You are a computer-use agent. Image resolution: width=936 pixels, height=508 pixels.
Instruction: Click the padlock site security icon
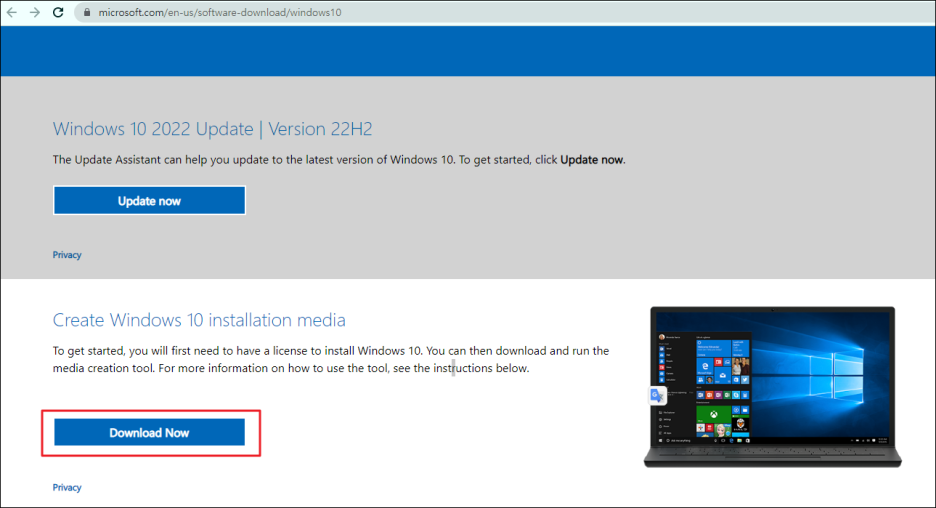(87, 12)
